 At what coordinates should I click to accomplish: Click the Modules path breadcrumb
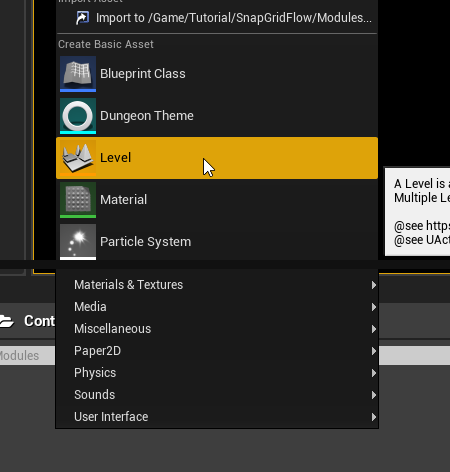(19, 356)
